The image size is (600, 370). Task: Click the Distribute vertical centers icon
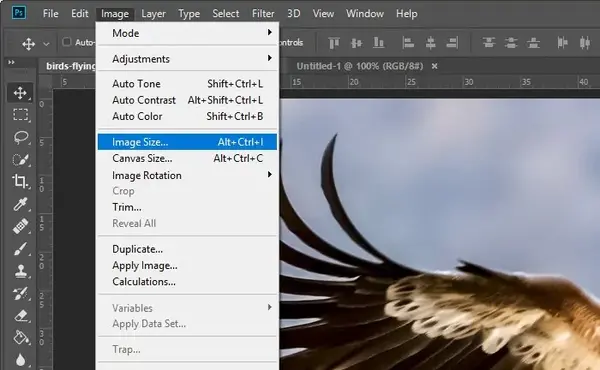tap(511, 43)
